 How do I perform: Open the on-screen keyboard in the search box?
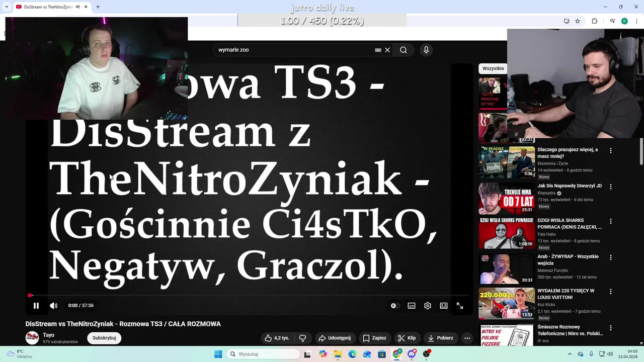378,50
